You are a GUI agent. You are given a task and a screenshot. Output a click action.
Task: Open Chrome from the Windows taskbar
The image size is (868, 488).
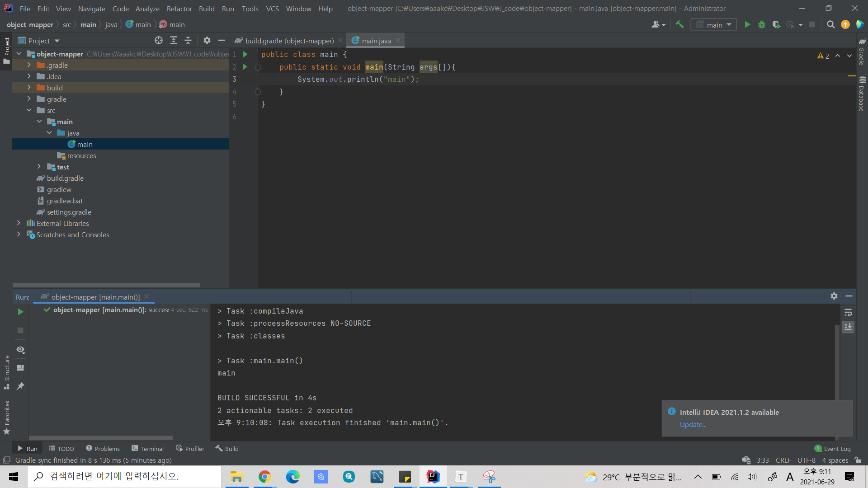264,477
